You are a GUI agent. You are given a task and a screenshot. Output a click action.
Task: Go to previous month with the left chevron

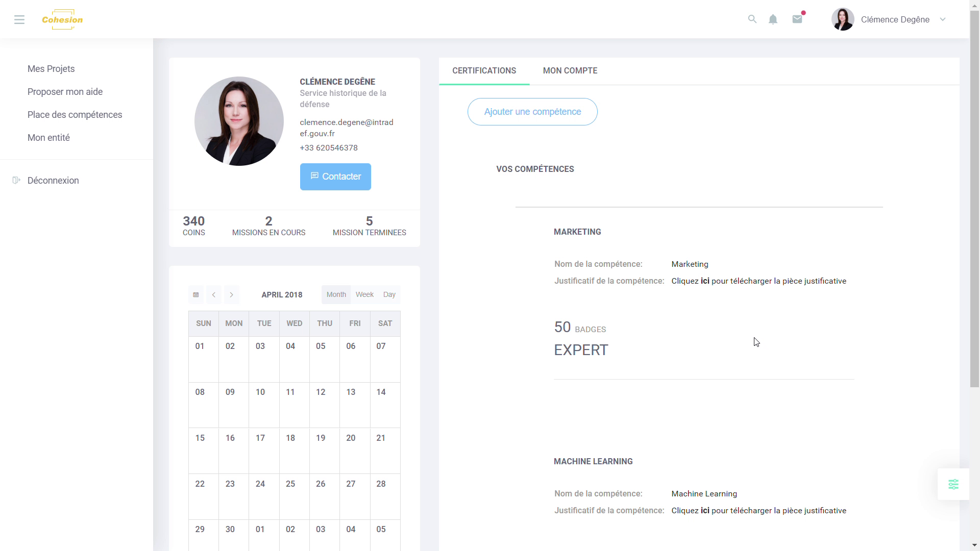213,295
